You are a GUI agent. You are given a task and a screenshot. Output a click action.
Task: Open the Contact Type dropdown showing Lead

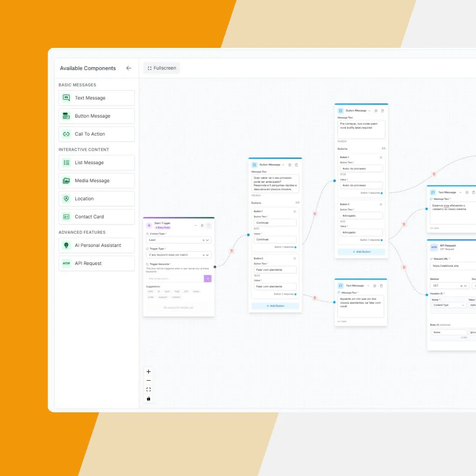(178, 240)
